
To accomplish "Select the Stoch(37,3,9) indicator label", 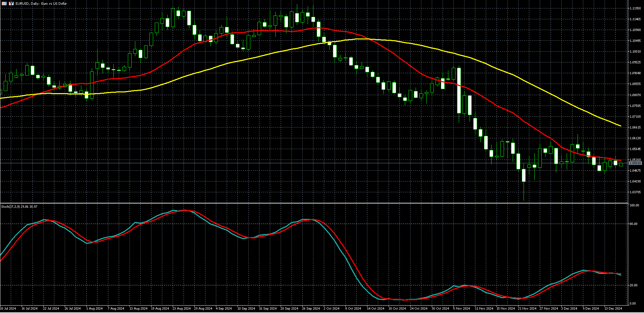I will [x=19, y=206].
